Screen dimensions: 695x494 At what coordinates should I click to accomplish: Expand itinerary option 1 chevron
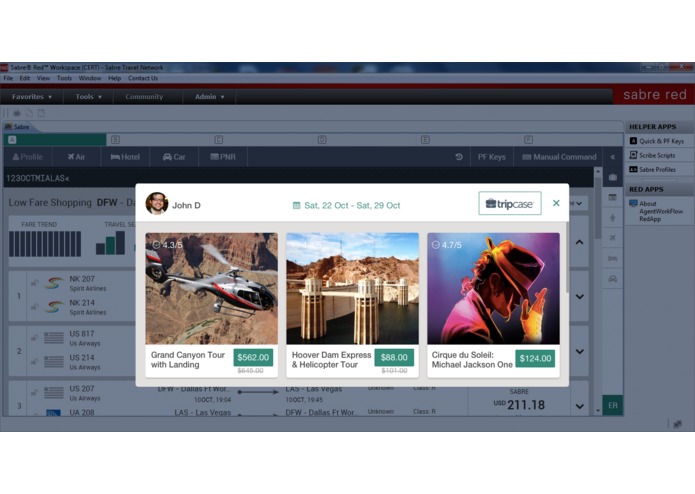[579, 296]
